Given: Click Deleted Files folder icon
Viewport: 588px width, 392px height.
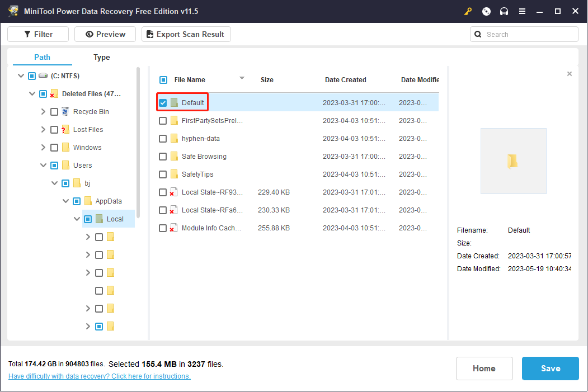Looking at the screenshot, I should coord(54,94).
